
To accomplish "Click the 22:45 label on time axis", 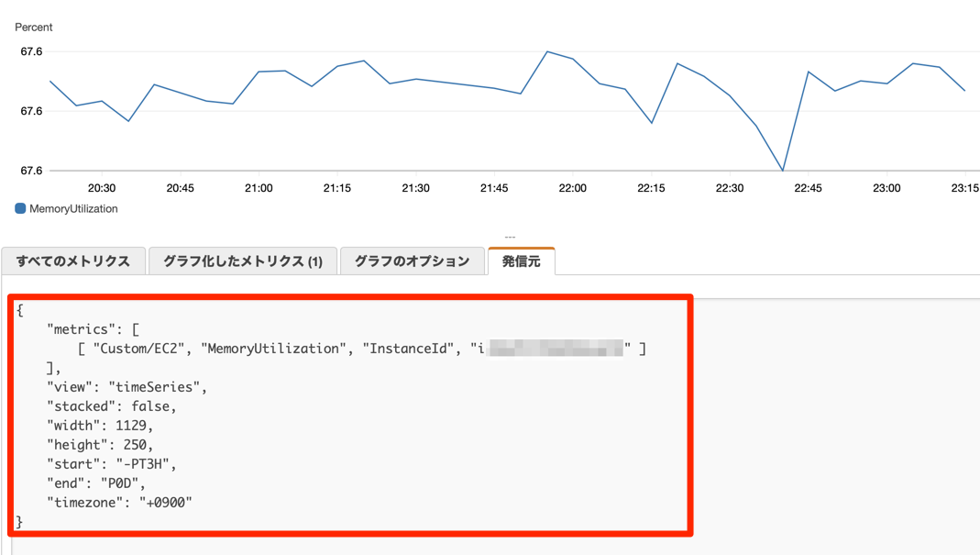I will [x=809, y=188].
